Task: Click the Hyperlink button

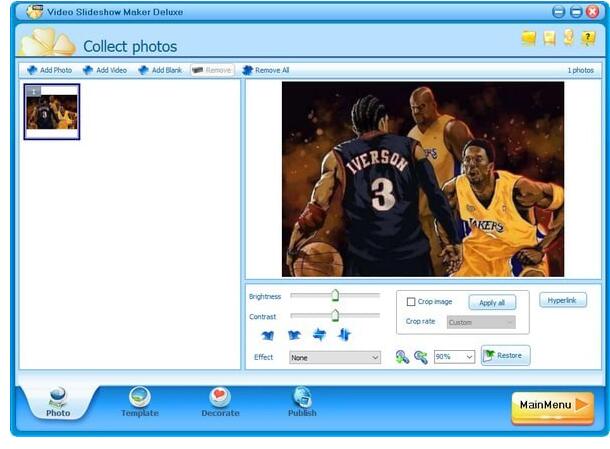Action: coord(563,300)
